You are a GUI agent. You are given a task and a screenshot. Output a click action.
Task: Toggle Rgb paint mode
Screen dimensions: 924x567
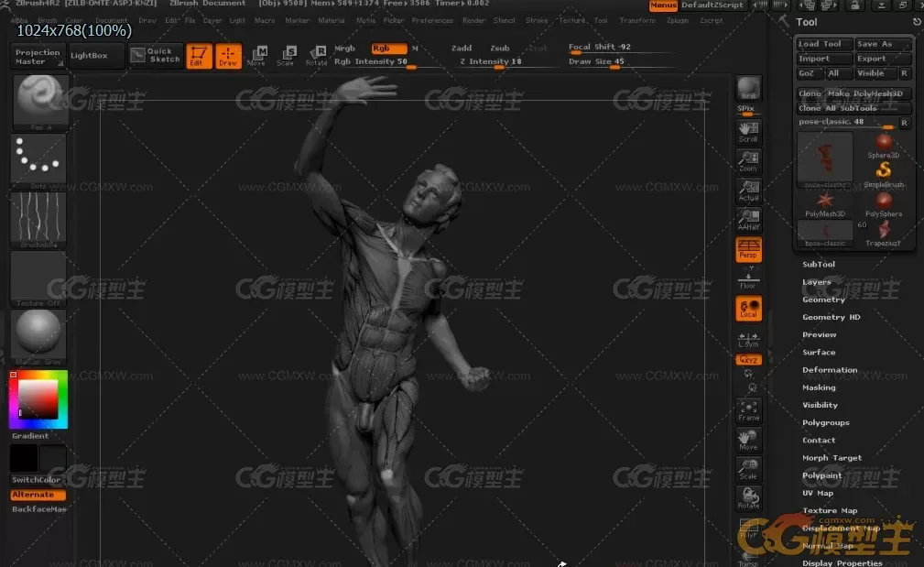click(x=389, y=49)
